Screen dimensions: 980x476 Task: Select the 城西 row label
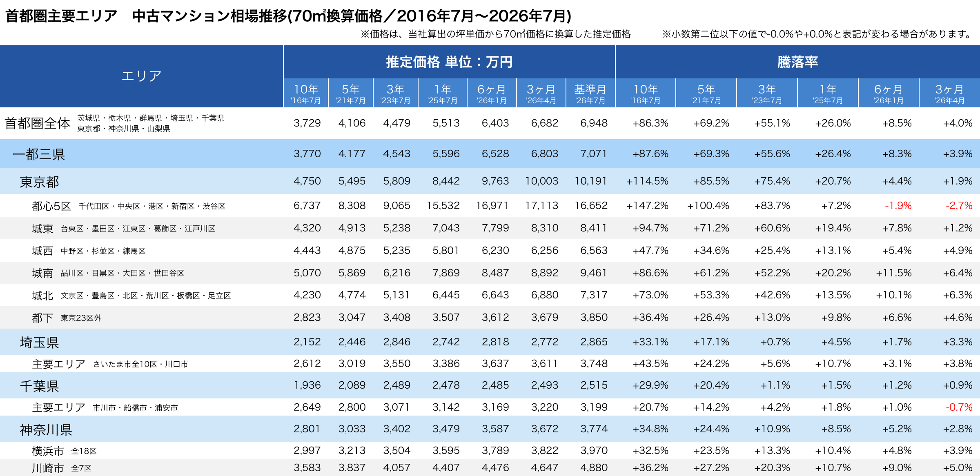42,251
